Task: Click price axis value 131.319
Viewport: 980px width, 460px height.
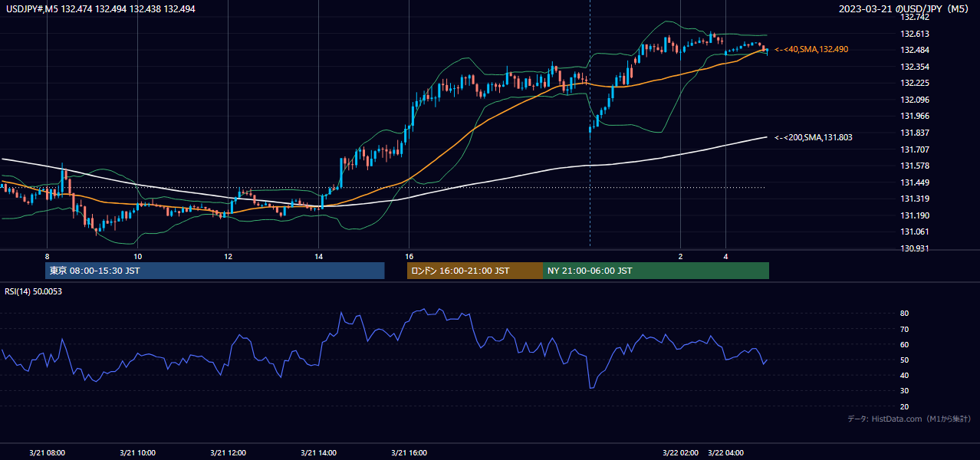Action: click(x=914, y=199)
